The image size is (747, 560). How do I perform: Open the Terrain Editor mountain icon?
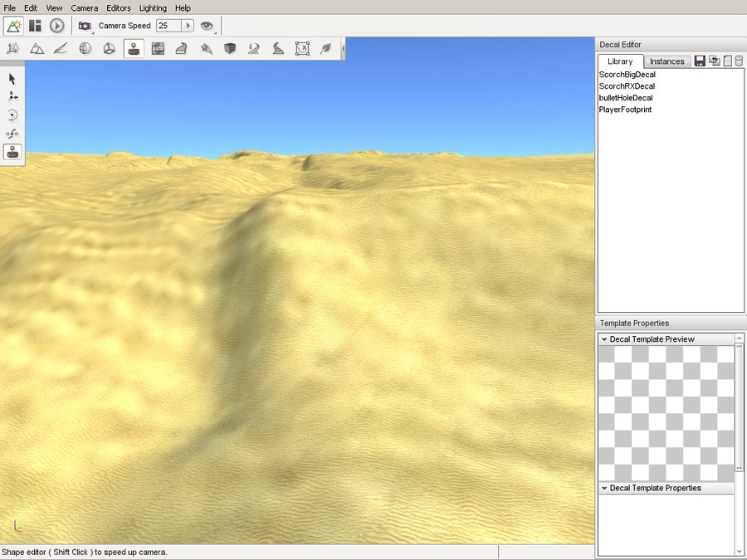[37, 49]
